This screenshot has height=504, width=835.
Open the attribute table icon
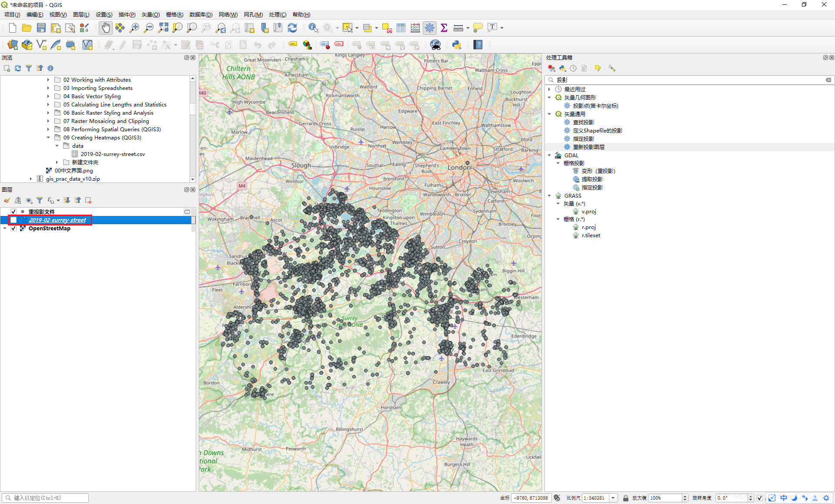coord(401,28)
